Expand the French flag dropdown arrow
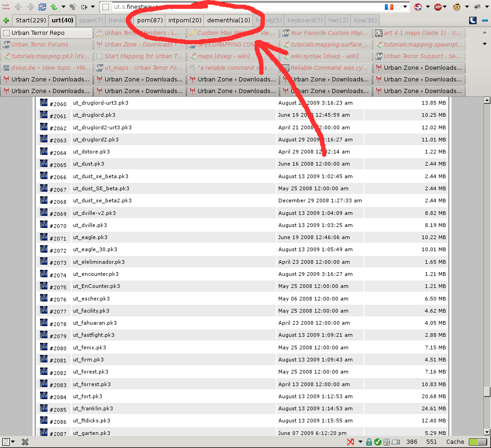 (405, 7)
